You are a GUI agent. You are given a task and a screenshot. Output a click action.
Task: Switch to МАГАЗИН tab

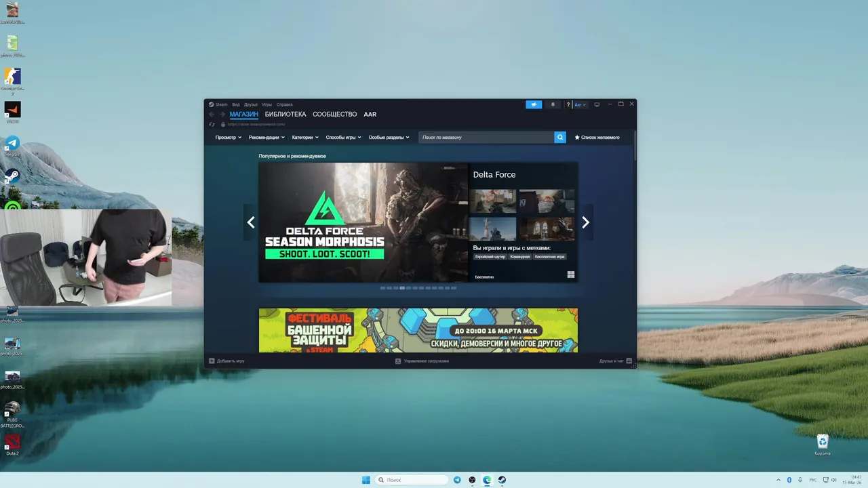pos(244,115)
